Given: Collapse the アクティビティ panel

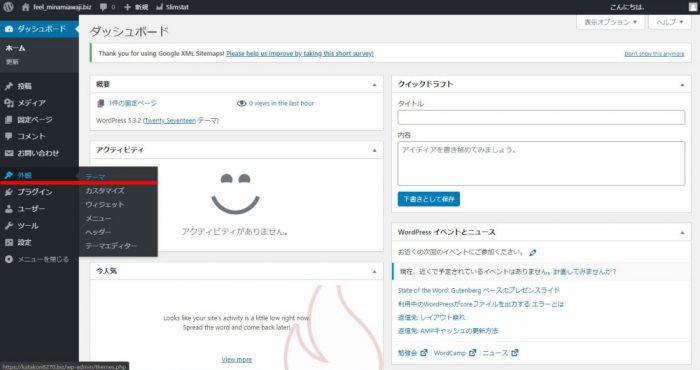Looking at the screenshot, I should [x=375, y=150].
